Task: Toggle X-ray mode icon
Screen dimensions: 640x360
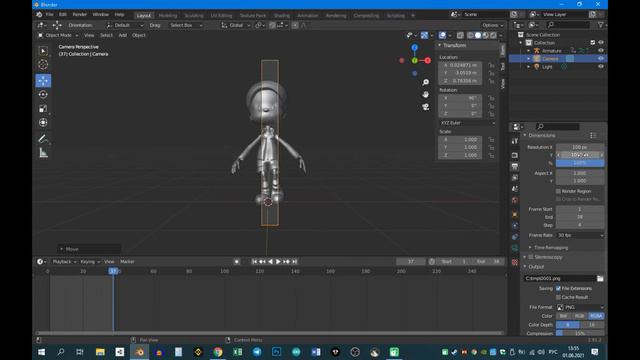Action: [460, 36]
